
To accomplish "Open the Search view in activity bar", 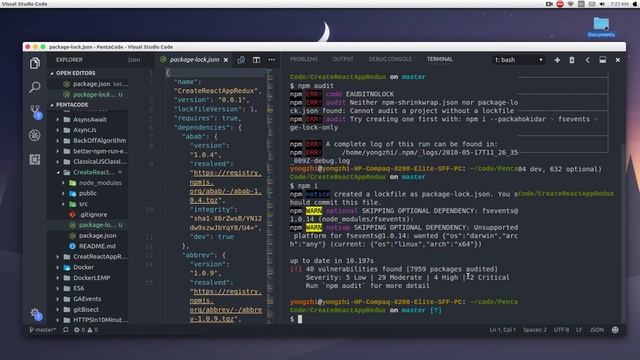I will point(35,87).
